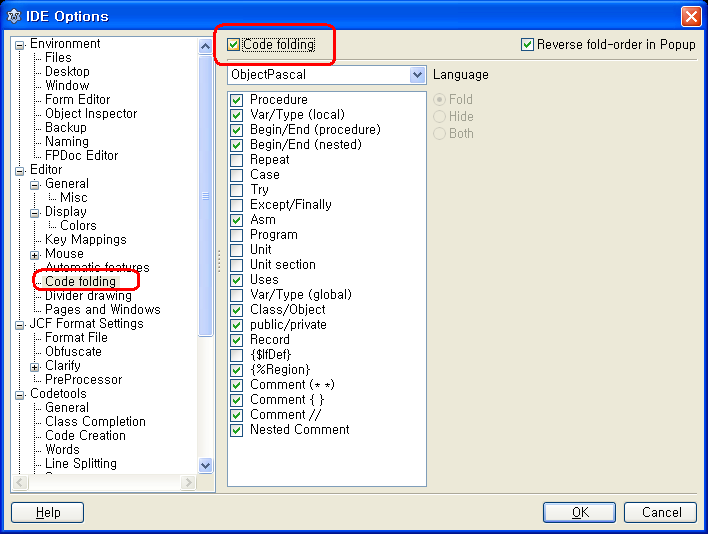Collapse the Editor tree node
Screen dimensions: 708x534
(x=19, y=171)
